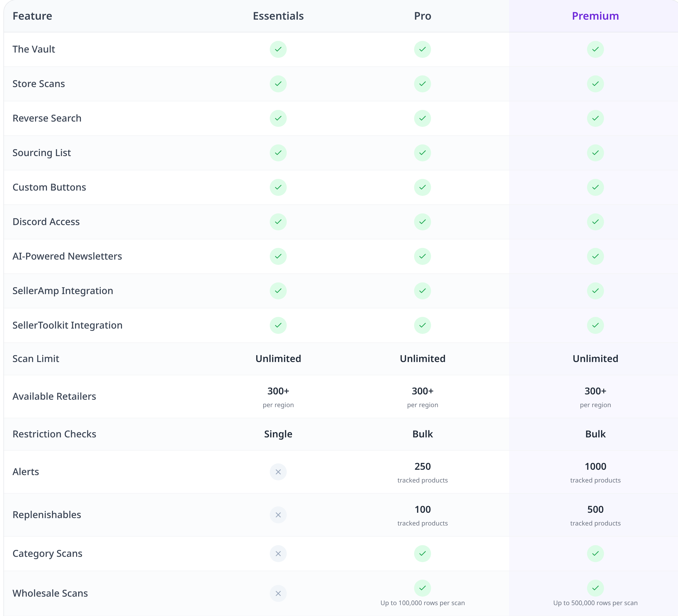Click The Vault checkmark under Essentials
This screenshot has height=616, width=678.
tap(278, 49)
